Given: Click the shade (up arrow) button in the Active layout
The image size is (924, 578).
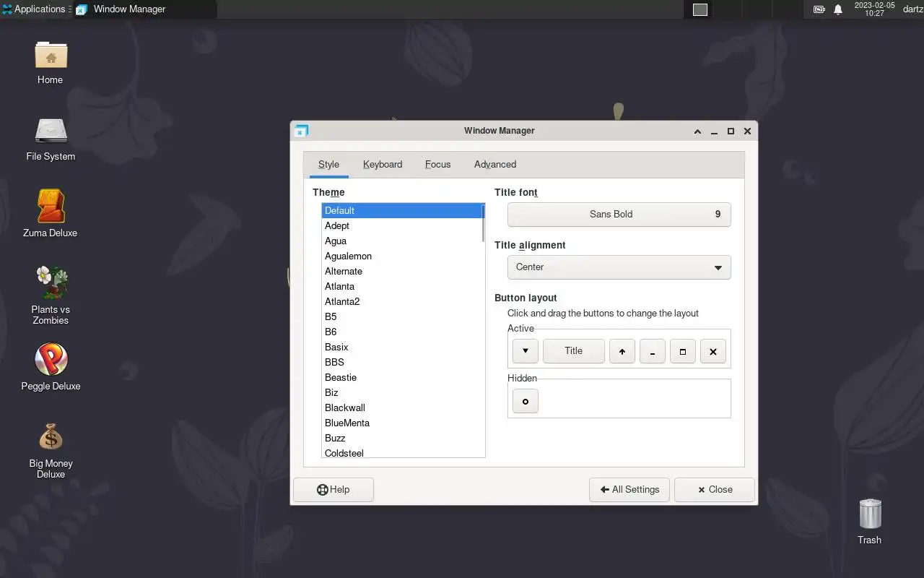Looking at the screenshot, I should [622, 351].
